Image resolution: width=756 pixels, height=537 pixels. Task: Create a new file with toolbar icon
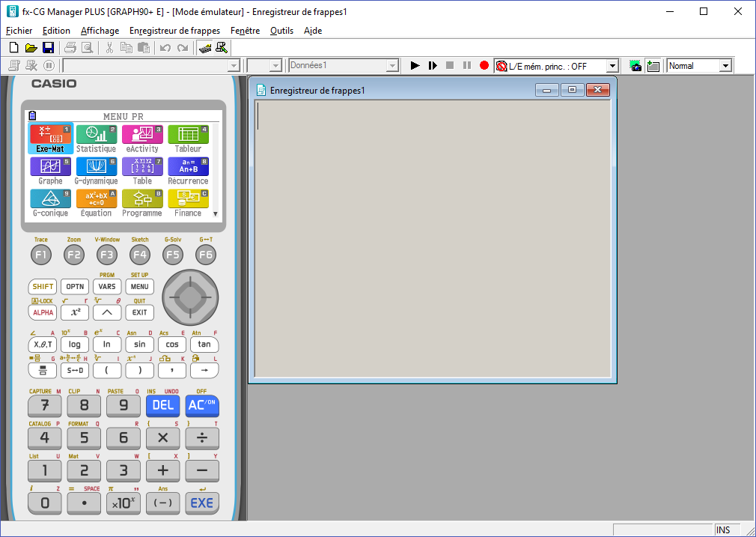tap(14, 48)
